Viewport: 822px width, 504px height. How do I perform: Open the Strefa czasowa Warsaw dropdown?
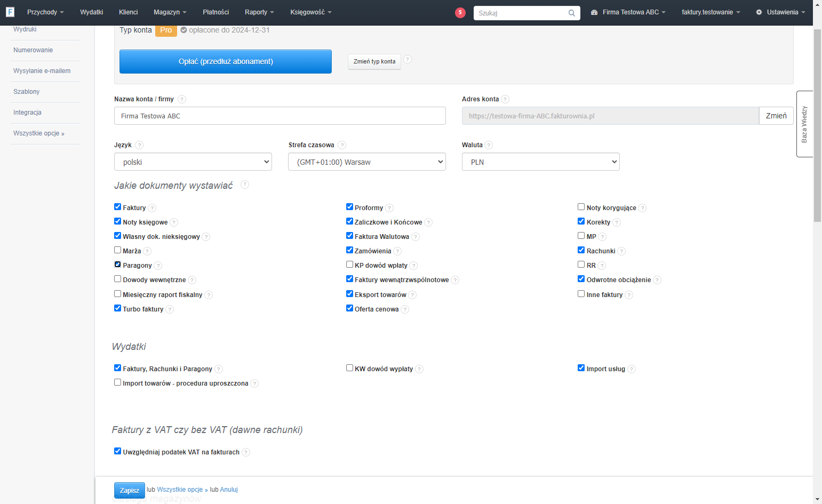pos(367,162)
